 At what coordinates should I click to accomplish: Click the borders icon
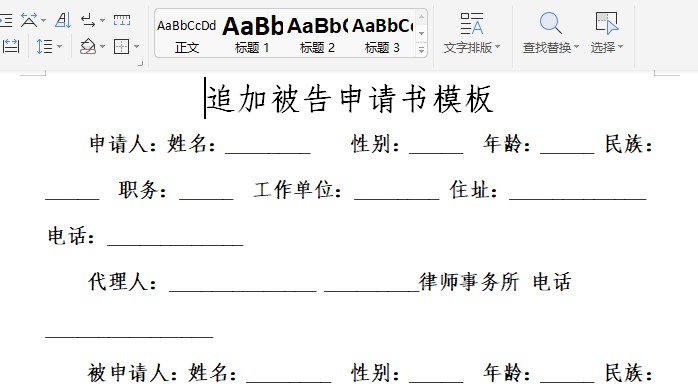[x=122, y=46]
